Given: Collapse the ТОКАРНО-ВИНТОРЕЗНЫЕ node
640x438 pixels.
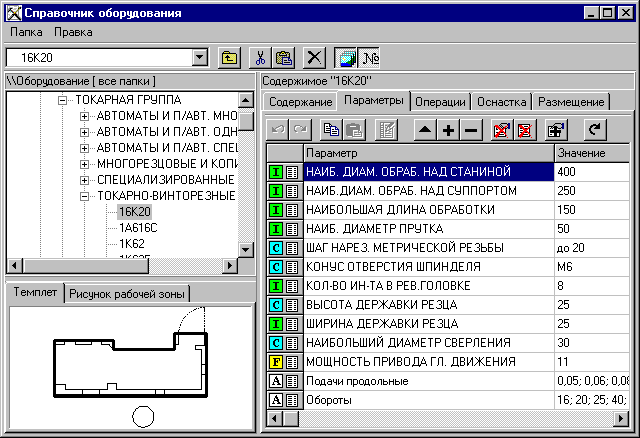Looking at the screenshot, I should pyautogui.click(x=84, y=196).
